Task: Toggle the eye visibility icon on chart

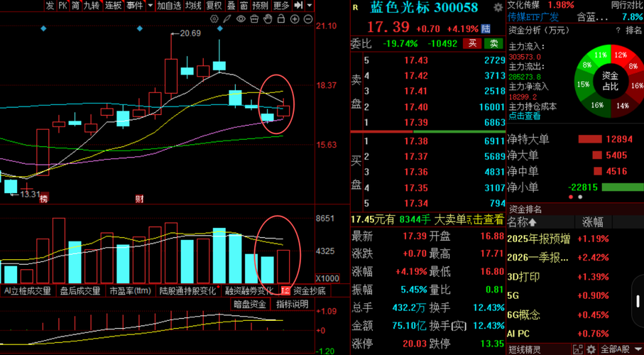Action: pyautogui.click(x=241, y=18)
